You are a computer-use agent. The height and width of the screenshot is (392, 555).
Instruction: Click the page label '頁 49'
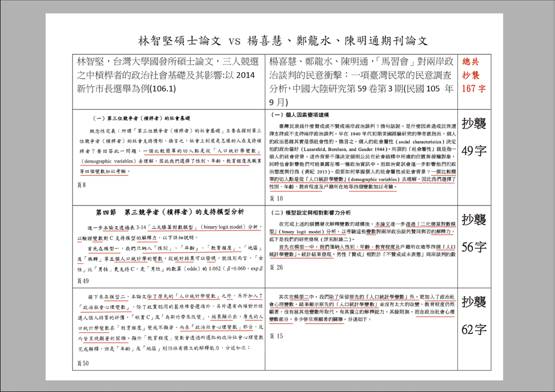[83, 281]
